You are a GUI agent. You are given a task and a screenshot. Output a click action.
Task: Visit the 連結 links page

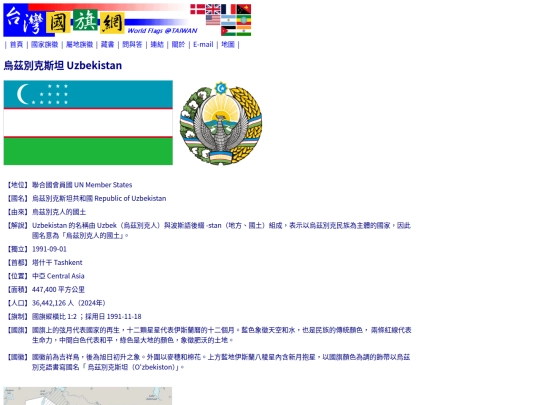click(157, 44)
